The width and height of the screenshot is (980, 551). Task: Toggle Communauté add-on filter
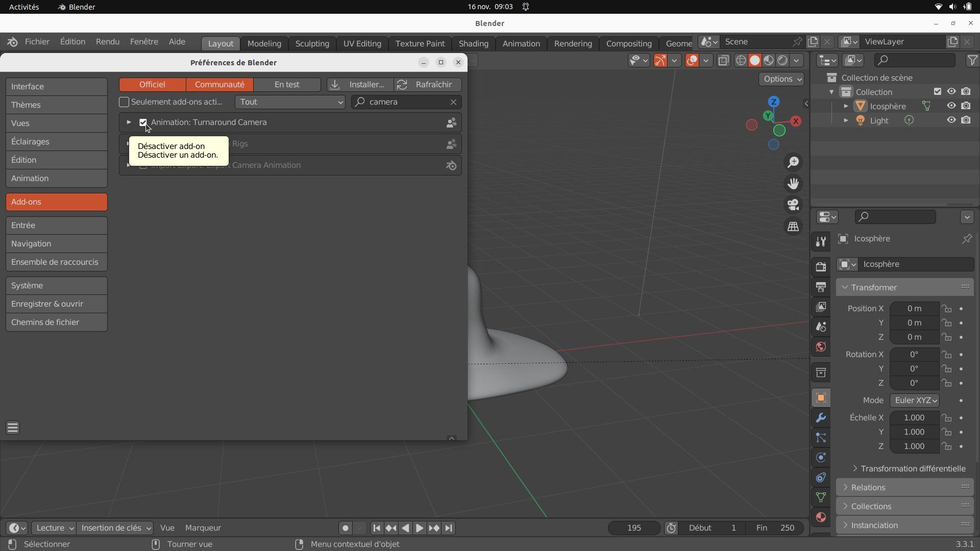pos(219,85)
